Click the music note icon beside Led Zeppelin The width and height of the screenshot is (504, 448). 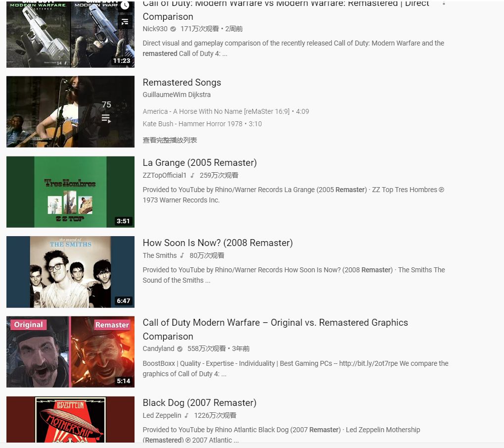click(x=187, y=415)
